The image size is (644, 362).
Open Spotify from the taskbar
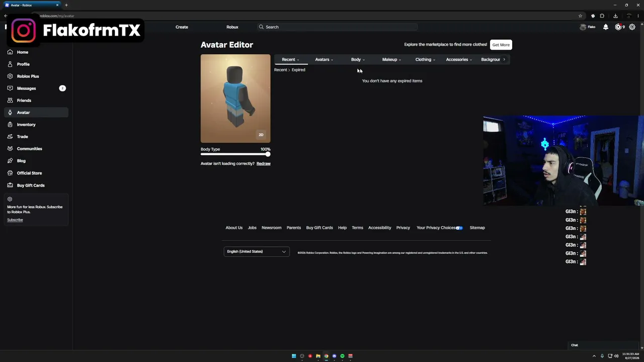(342, 356)
